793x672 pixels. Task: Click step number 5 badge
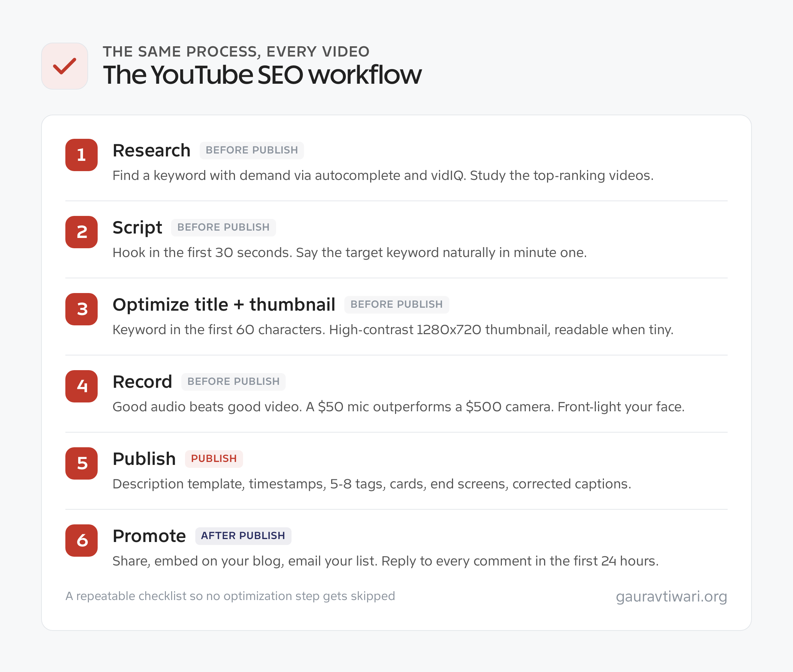point(82,463)
